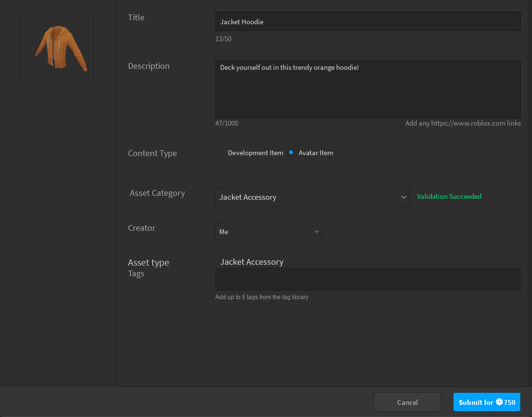Click the 13/50 title character counter

223,39
